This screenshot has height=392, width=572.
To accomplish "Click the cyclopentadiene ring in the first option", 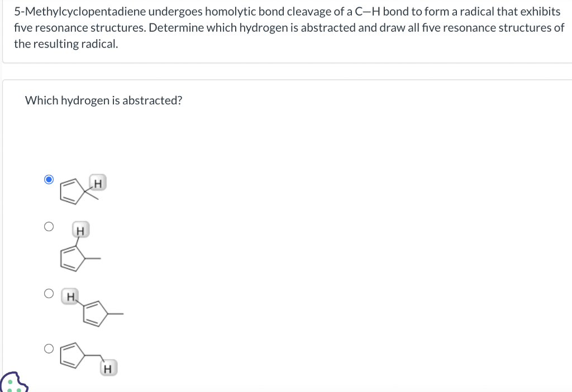I will click(x=70, y=190).
